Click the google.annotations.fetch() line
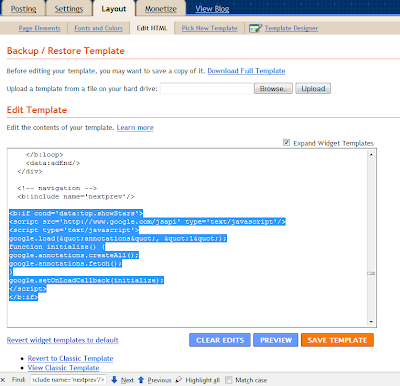Viewport: 400px width, 386px height. tap(66, 263)
